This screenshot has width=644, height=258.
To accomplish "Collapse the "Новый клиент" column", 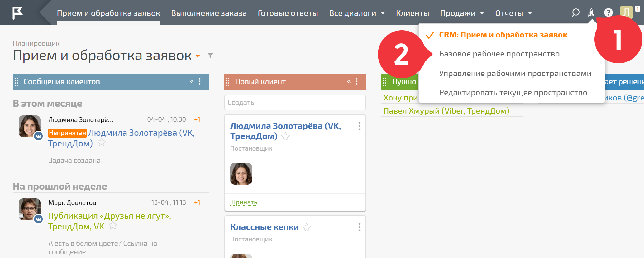I will click(349, 81).
